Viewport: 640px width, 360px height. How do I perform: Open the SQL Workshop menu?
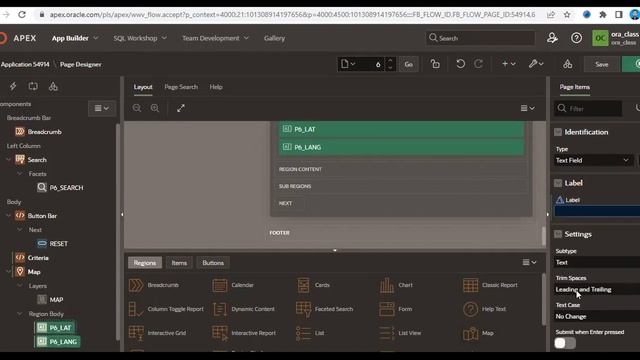click(140, 38)
